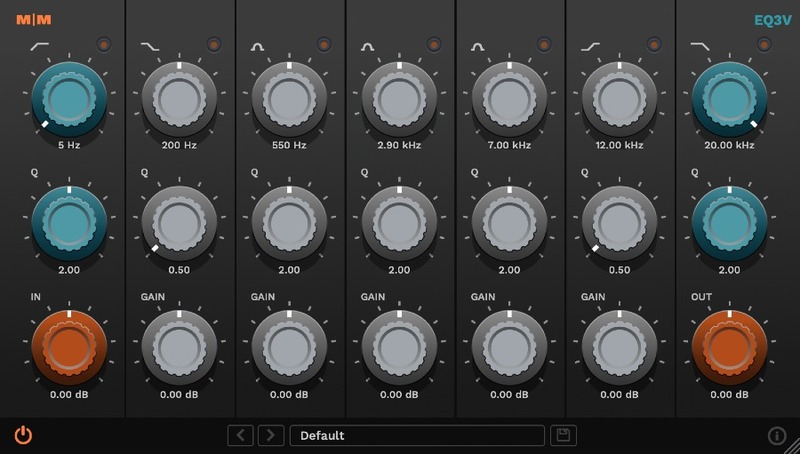This screenshot has width=800, height=454.
Task: Click the 0.00 dB value under OUT knob
Action: click(730, 395)
